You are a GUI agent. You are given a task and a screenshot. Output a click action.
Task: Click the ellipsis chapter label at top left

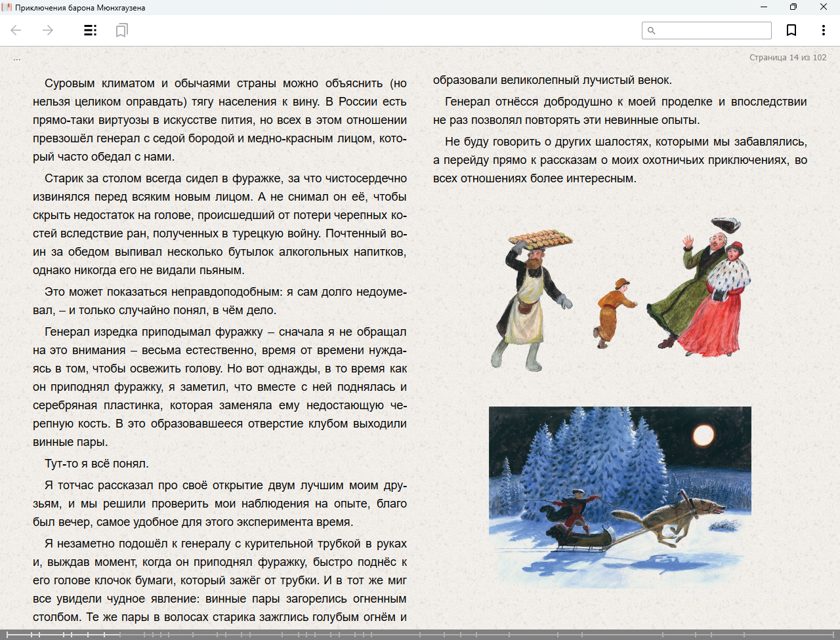17,58
